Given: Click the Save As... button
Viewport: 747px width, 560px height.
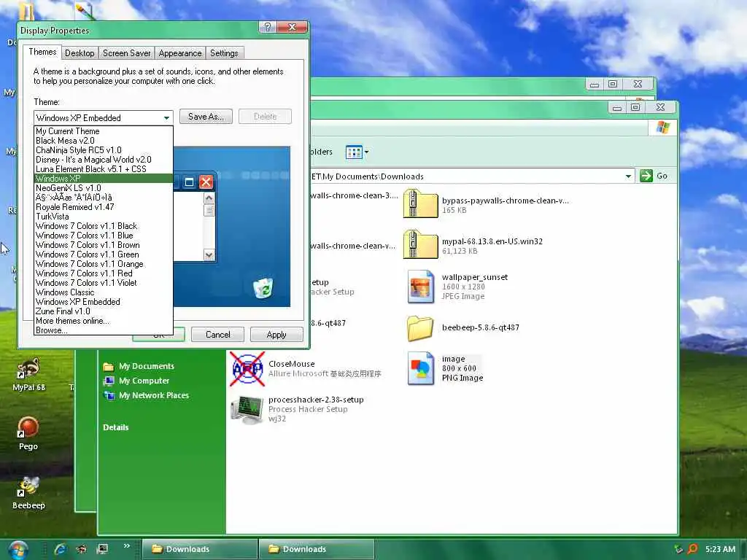Looking at the screenshot, I should click(206, 117).
